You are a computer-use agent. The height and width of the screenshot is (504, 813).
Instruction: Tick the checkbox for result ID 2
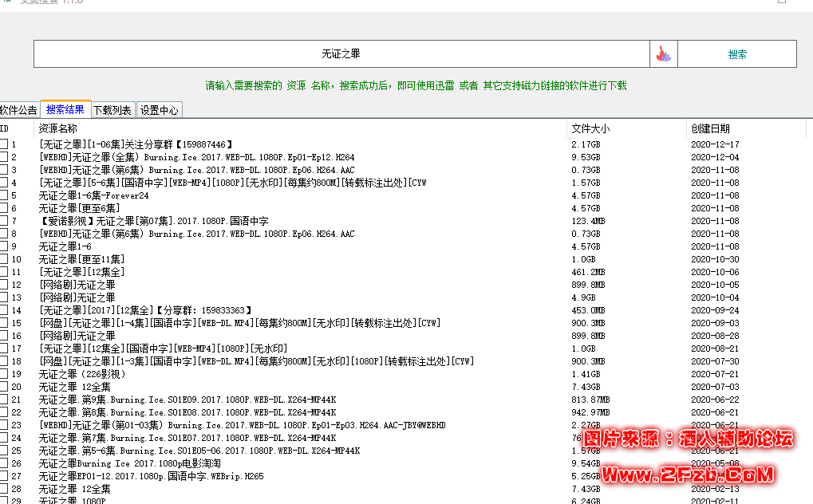pyautogui.click(x=4, y=157)
